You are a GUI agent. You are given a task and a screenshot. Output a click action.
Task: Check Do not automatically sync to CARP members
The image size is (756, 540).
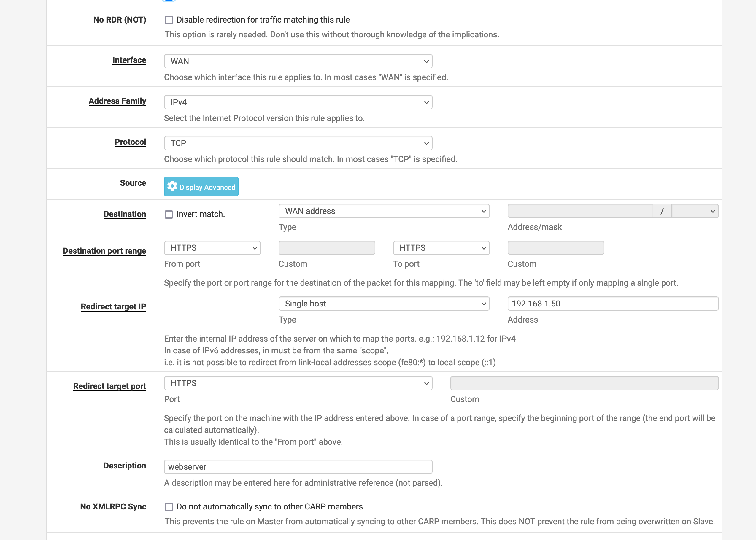pos(169,507)
